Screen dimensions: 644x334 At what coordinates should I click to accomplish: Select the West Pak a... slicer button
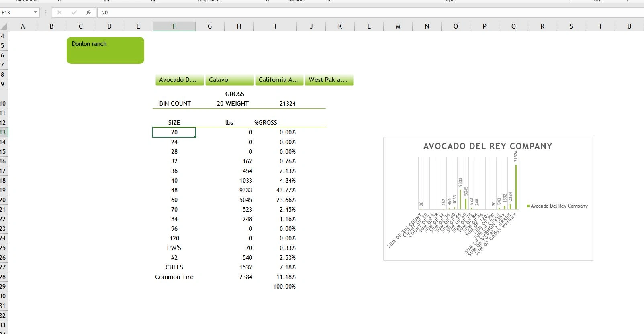tap(329, 80)
